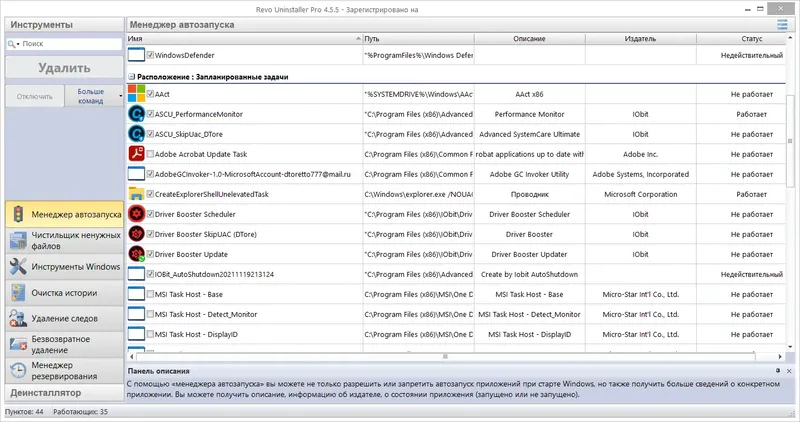Click the Driver Booster SkipUAC icon

click(x=136, y=234)
